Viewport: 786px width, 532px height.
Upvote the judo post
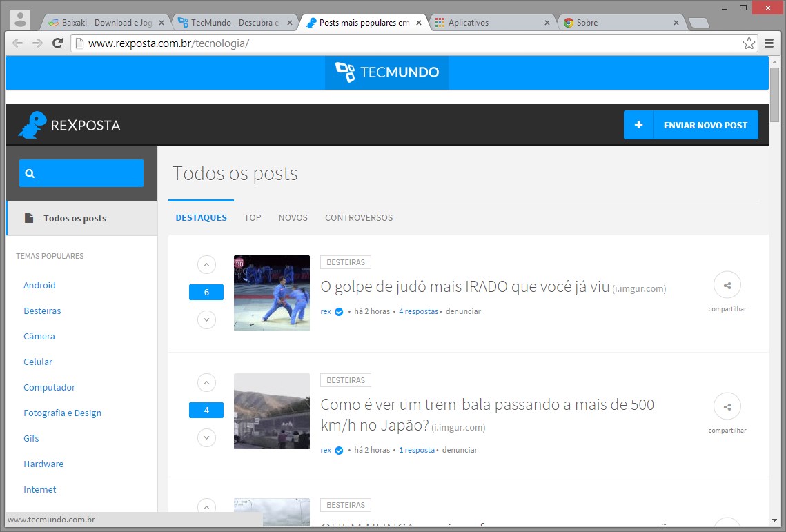[x=206, y=265]
